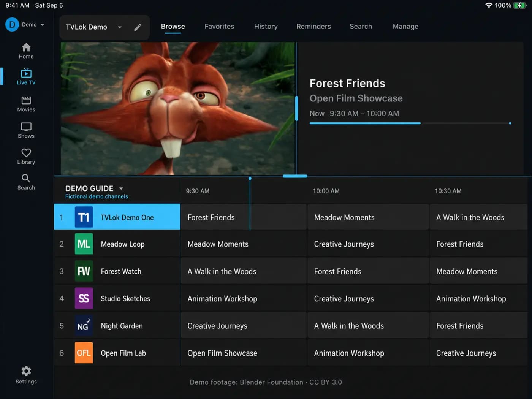Click the 10:30 AM time header

[x=448, y=191]
